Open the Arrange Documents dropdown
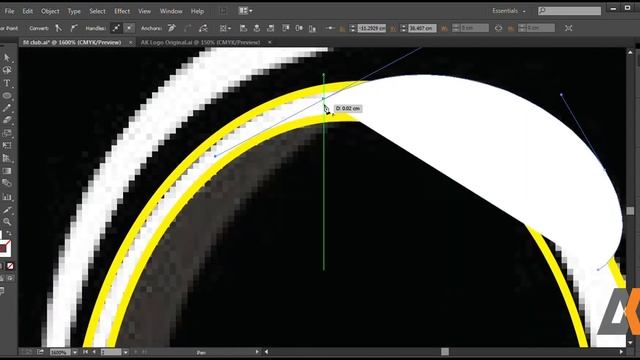The width and height of the screenshot is (640, 360). point(245,11)
